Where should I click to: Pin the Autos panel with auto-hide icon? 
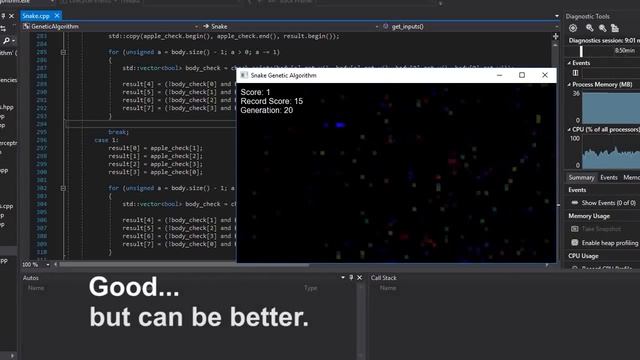coord(351,278)
